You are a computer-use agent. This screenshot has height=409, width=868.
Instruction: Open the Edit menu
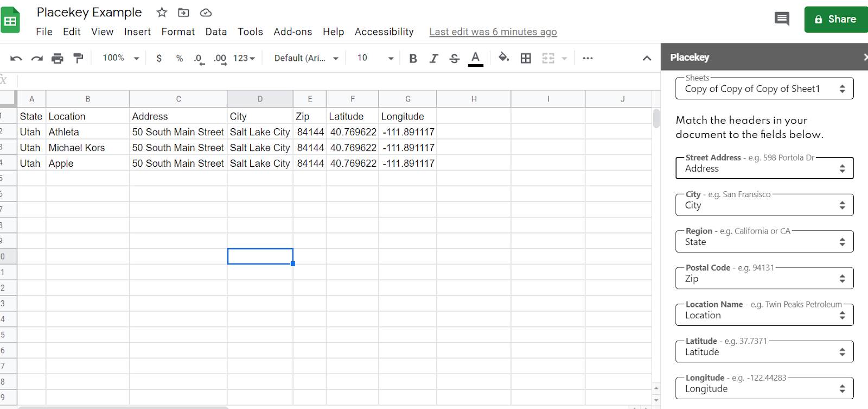tap(72, 32)
